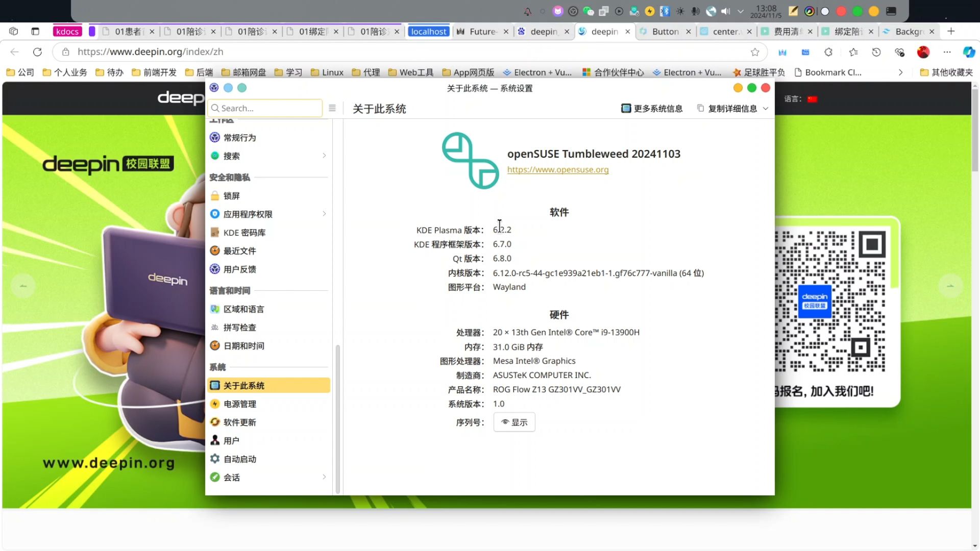The height and width of the screenshot is (551, 980).
Task: Open KDE 密码库 wallet settings
Action: click(268, 233)
